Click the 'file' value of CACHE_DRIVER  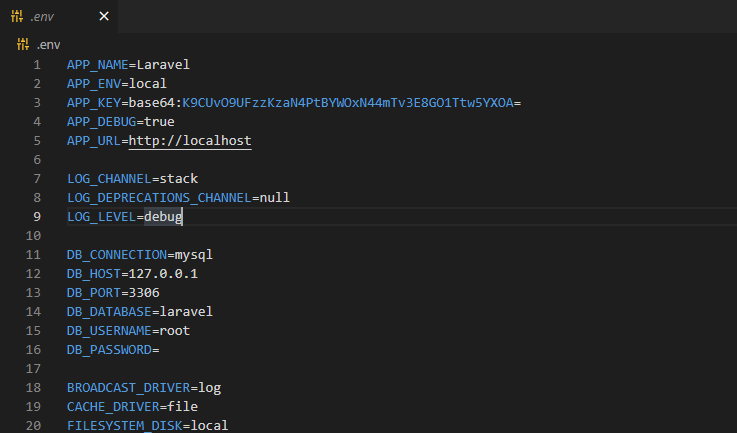182,407
